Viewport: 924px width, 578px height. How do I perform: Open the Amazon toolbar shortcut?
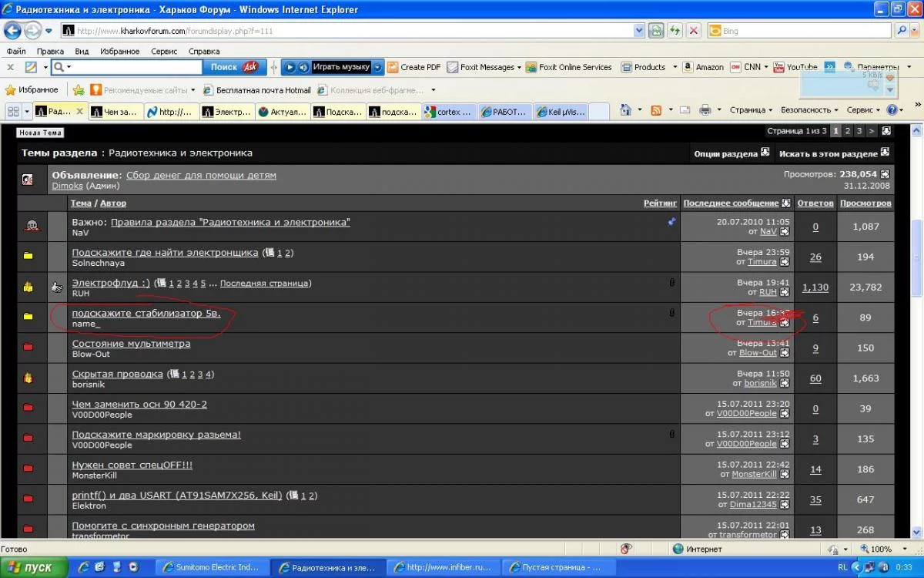point(703,67)
